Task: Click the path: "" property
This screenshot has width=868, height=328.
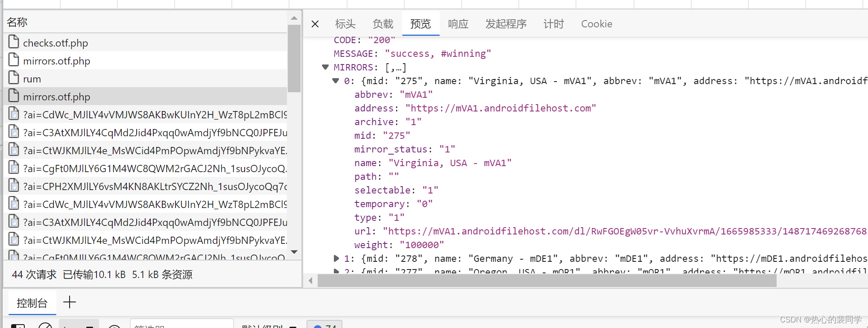Action: pos(377,176)
